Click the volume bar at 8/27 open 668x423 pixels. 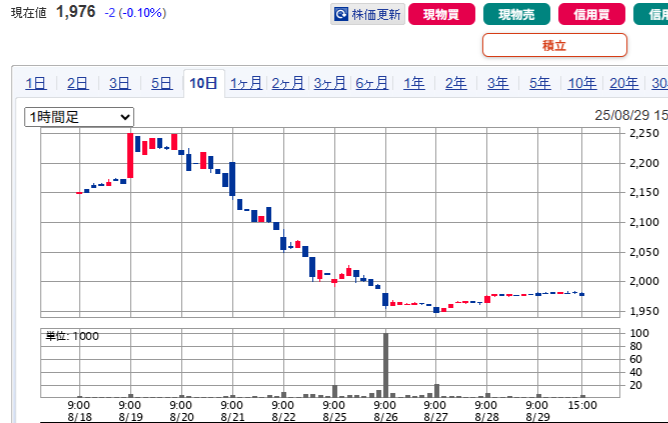click(437, 391)
